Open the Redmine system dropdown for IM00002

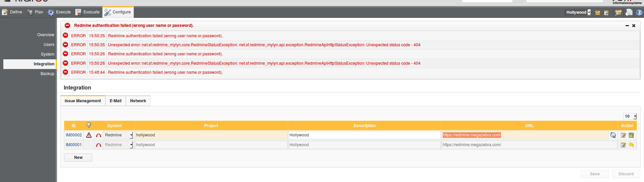(131, 135)
